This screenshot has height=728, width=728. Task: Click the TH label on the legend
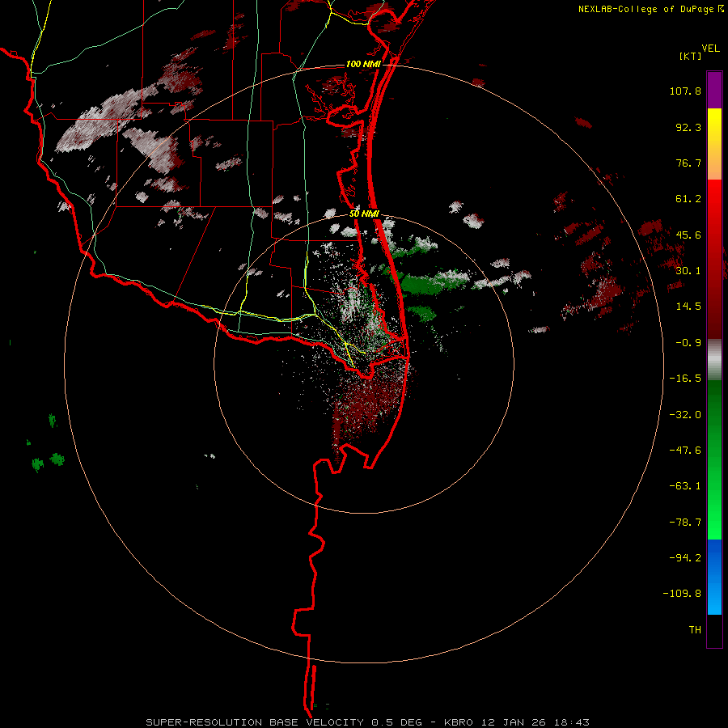click(695, 630)
